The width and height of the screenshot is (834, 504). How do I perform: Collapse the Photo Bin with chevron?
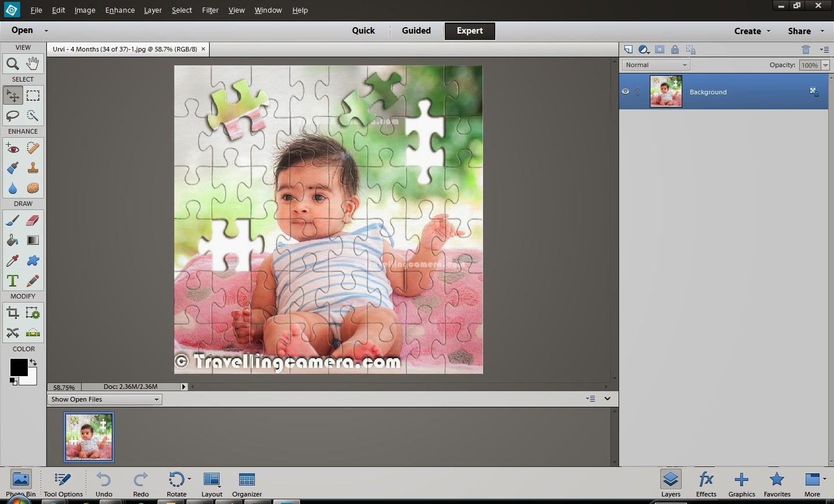[x=608, y=399]
